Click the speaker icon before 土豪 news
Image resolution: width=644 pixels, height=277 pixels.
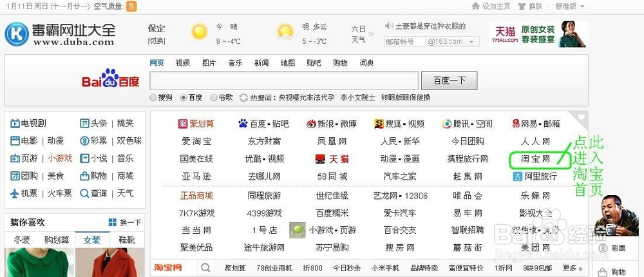(x=388, y=26)
